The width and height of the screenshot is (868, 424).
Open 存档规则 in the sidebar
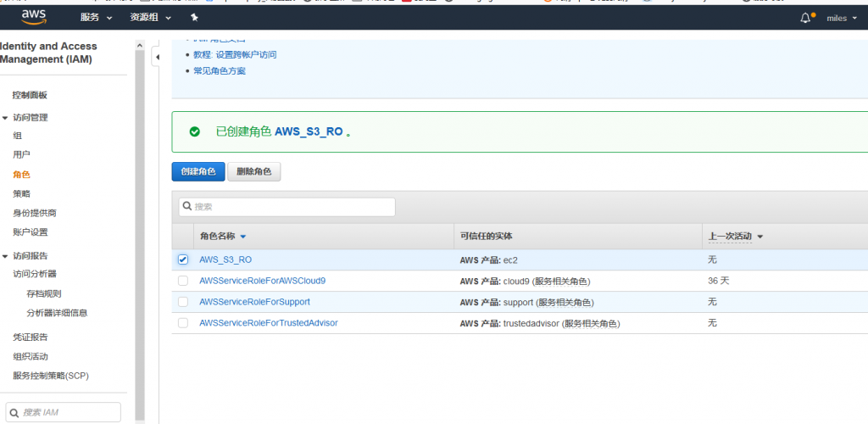click(44, 293)
